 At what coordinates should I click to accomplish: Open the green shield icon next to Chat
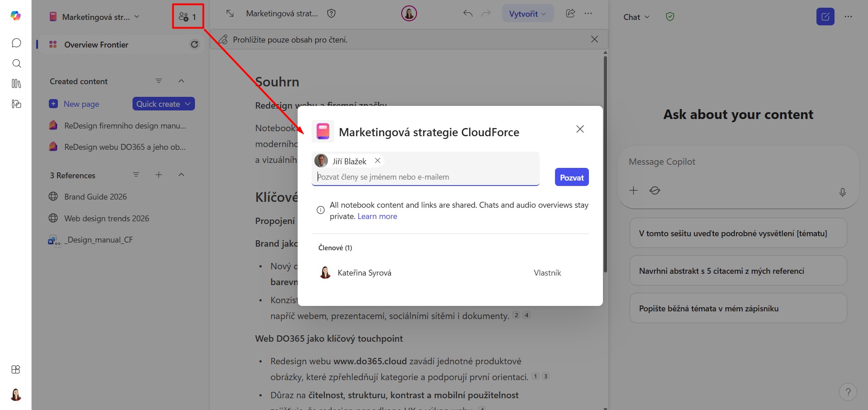[670, 17]
